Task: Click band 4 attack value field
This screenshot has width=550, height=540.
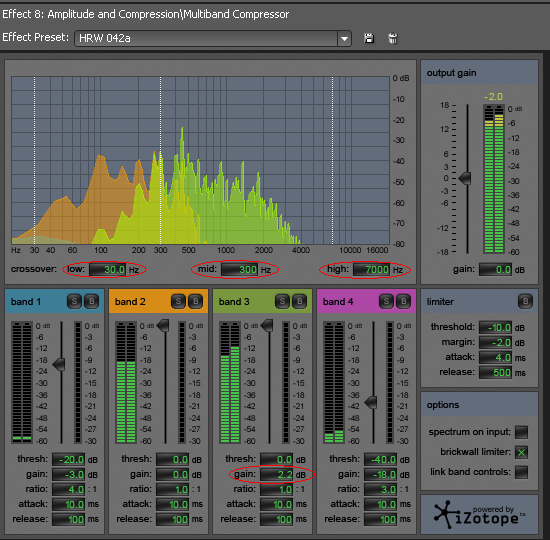Action: coord(380,505)
